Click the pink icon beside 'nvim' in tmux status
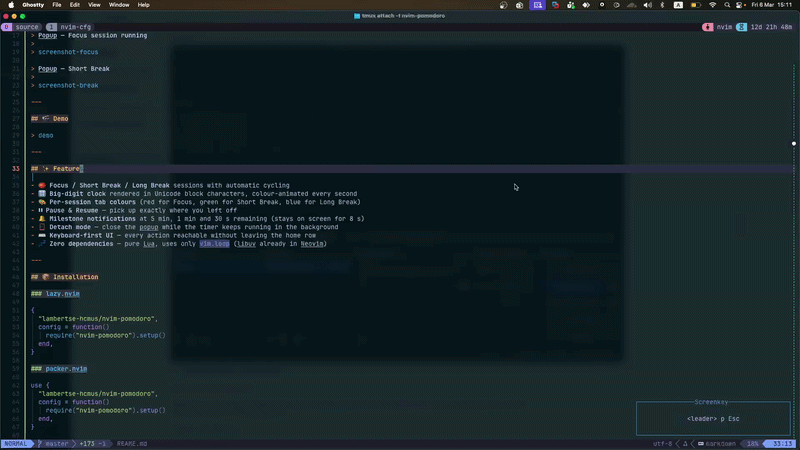 (x=707, y=27)
